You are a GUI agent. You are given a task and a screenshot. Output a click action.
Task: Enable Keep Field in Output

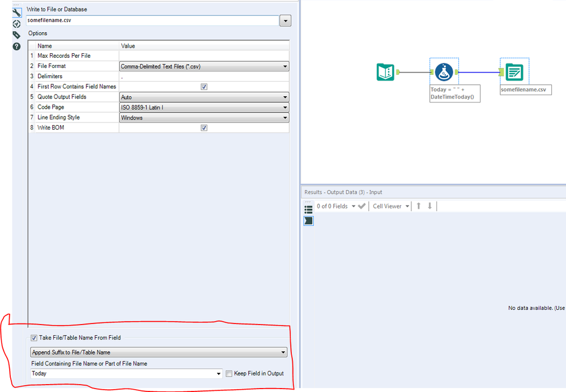tap(229, 374)
